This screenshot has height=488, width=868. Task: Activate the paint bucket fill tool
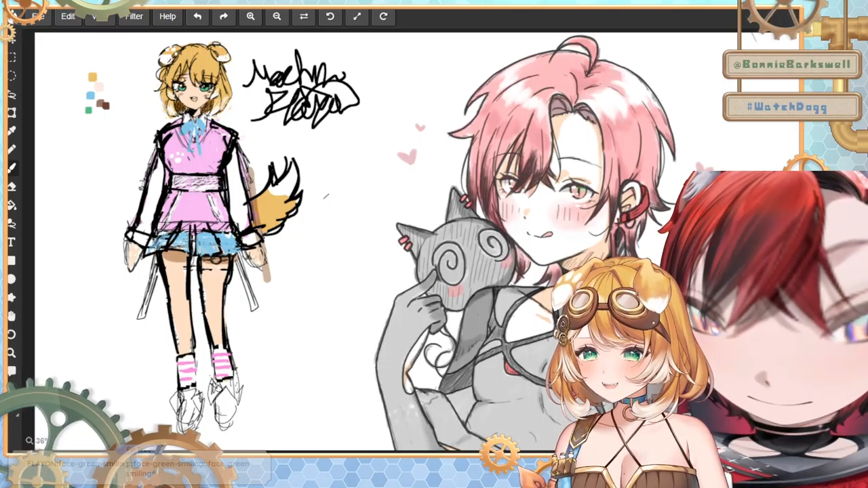coord(12,205)
